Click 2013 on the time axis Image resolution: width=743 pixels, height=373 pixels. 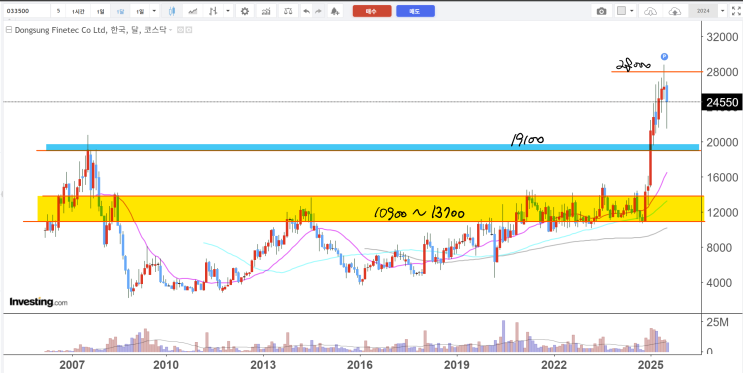point(263,365)
